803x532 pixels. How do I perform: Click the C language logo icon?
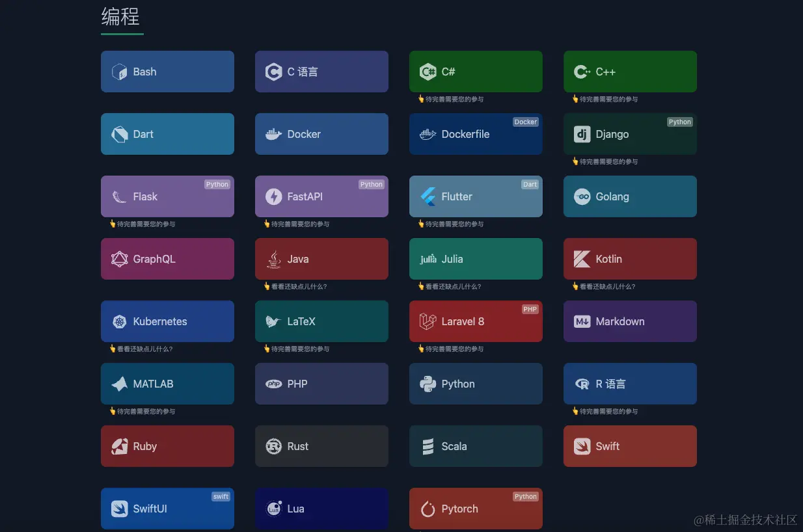click(273, 72)
